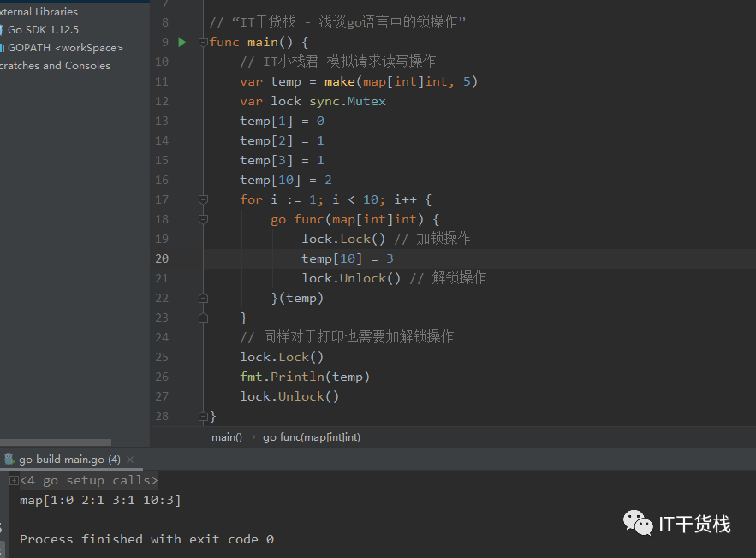Click 'fmt.Println(temp)' statement

[x=305, y=377]
